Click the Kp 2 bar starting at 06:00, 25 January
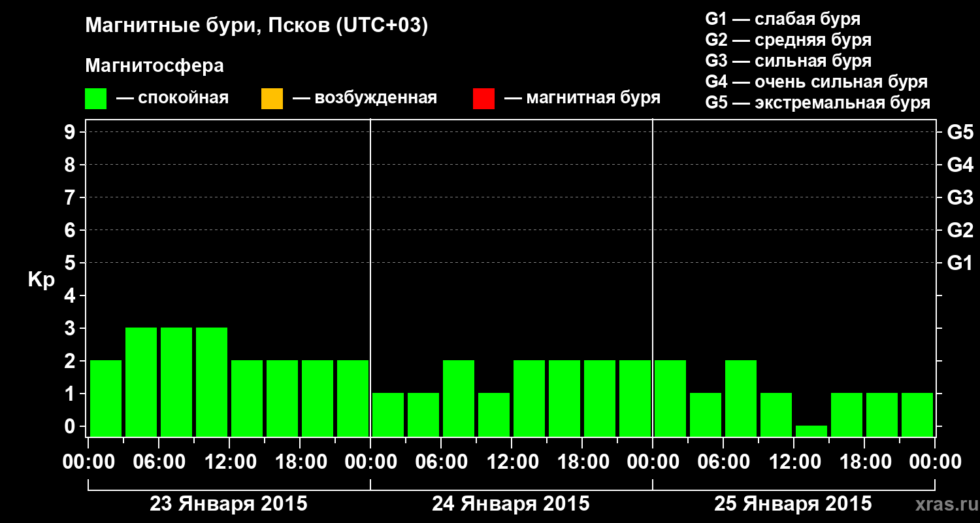980x523 pixels. pyautogui.click(x=741, y=398)
